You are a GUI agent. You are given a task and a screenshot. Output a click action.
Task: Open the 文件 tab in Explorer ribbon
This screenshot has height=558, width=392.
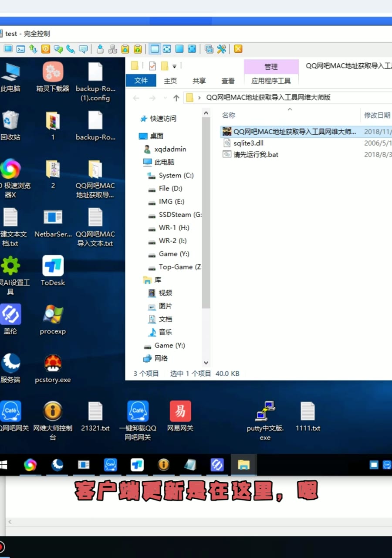[141, 81]
